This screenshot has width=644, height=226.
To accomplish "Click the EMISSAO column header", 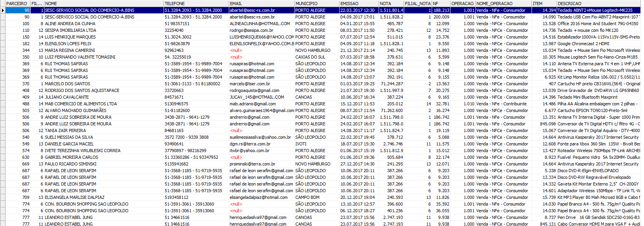I will [x=359, y=4].
